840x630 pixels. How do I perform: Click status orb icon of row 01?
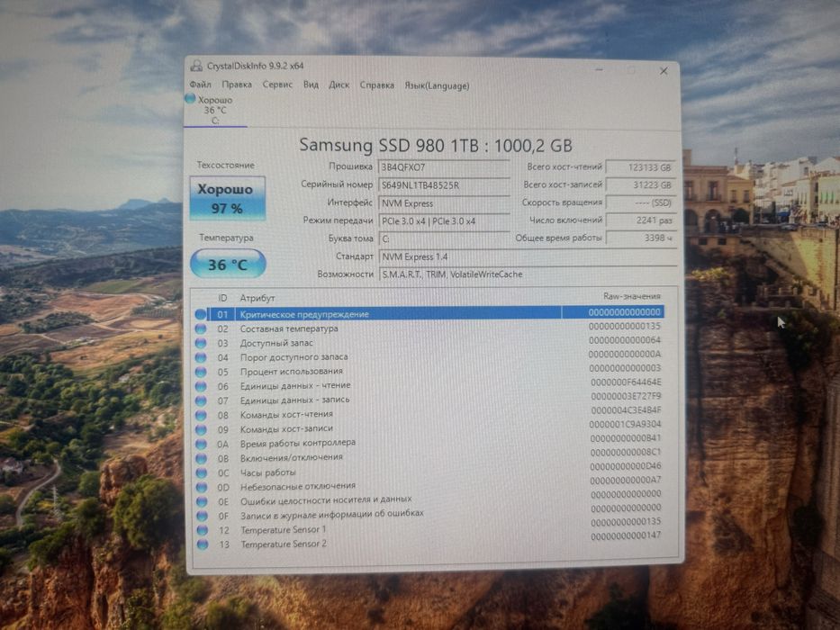201,314
